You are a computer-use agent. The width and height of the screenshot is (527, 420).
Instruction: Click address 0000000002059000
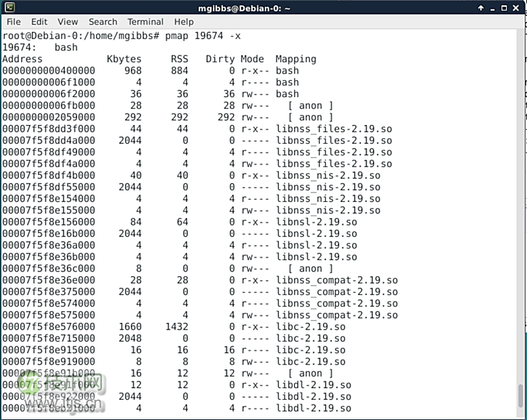[x=49, y=117]
